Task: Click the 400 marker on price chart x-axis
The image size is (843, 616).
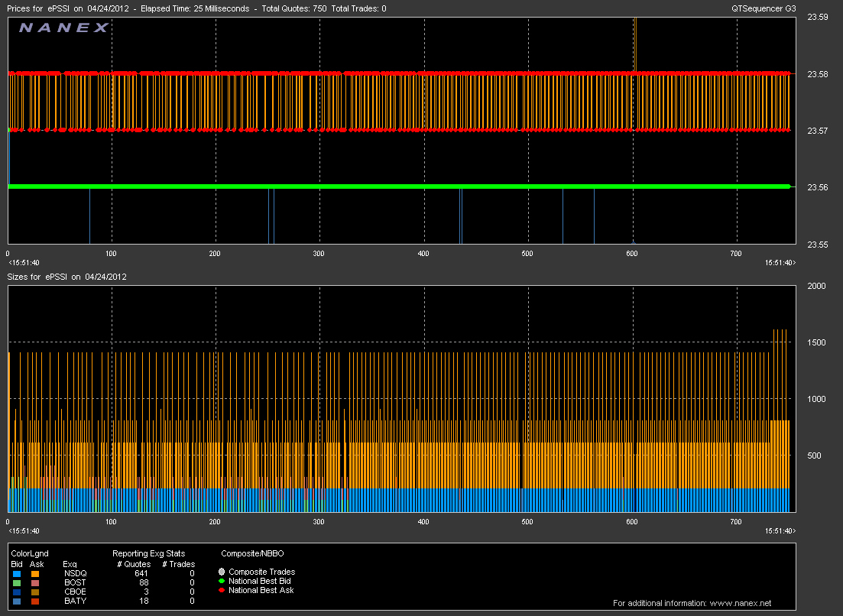Action: click(423, 253)
